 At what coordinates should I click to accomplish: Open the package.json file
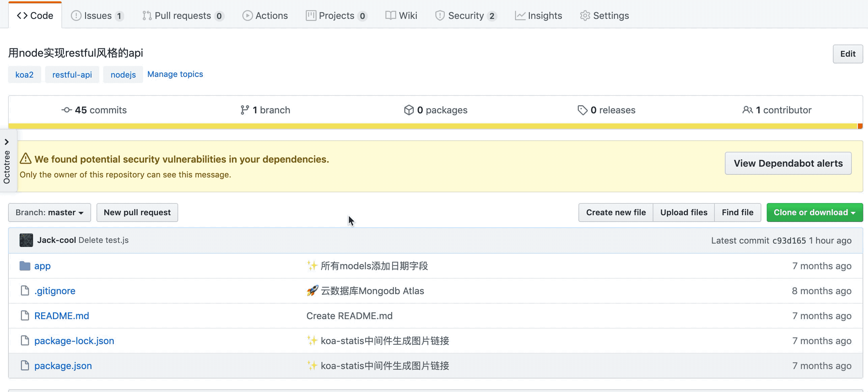(63, 366)
